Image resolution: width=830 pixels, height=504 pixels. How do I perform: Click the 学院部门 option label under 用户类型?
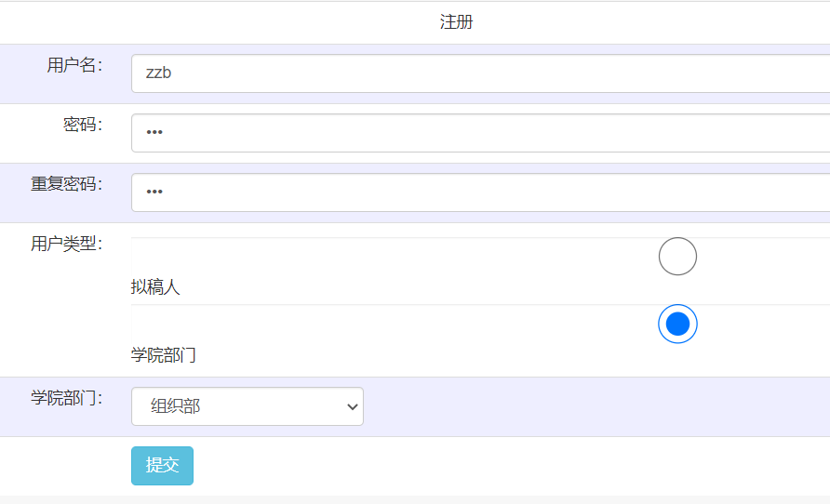164,355
